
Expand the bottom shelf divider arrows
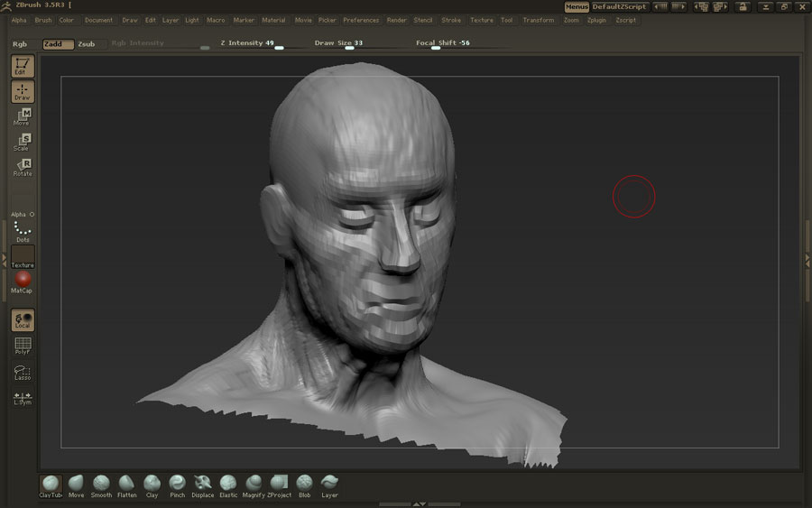[x=419, y=503]
